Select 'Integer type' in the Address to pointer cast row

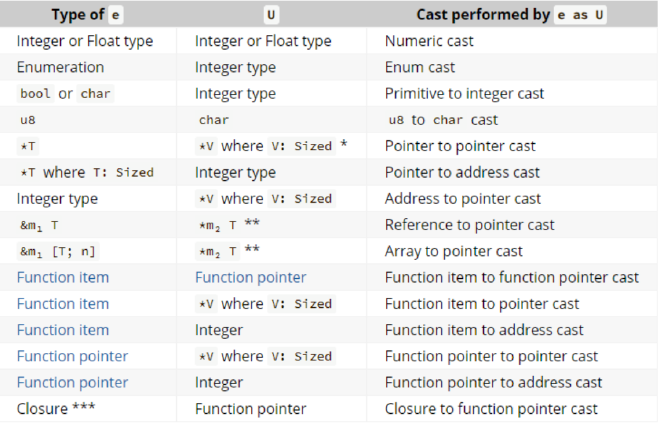coord(57,199)
